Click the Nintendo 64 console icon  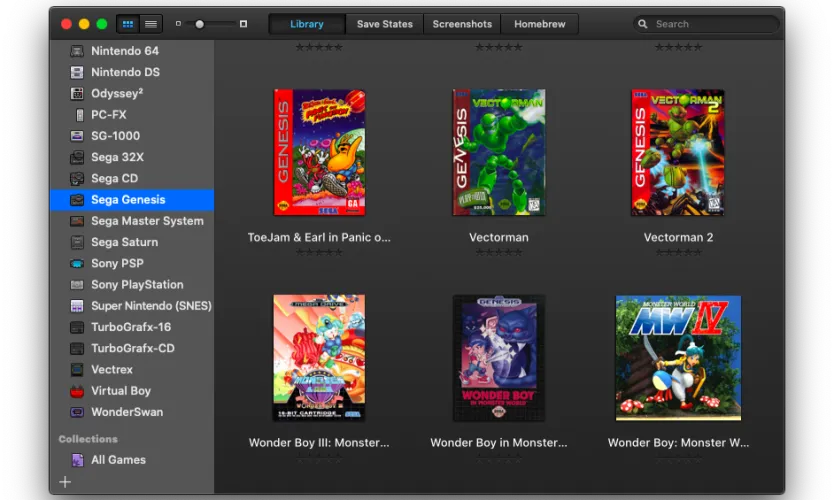coord(77,51)
